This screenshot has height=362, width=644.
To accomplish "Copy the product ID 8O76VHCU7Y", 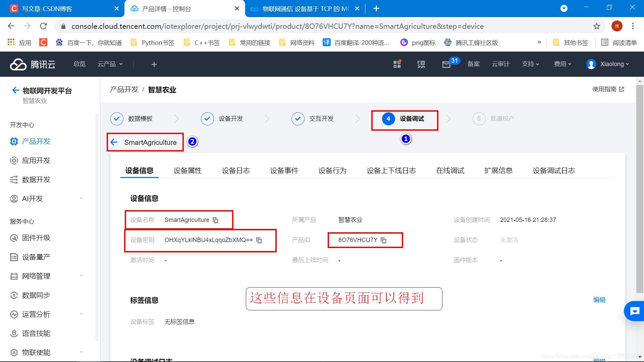I will pyautogui.click(x=384, y=240).
